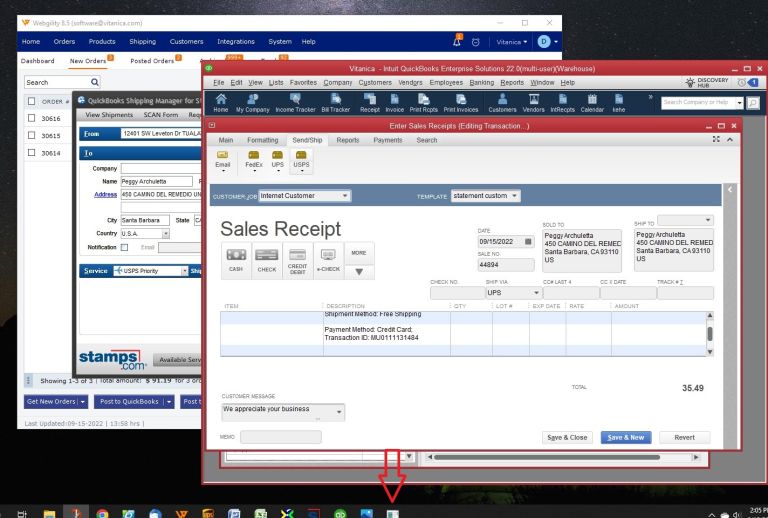Expand the Customer:Job dropdown

346,196
